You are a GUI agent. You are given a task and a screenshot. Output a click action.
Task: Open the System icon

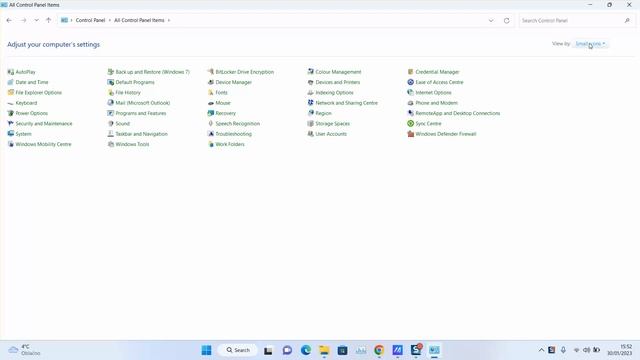click(x=11, y=134)
